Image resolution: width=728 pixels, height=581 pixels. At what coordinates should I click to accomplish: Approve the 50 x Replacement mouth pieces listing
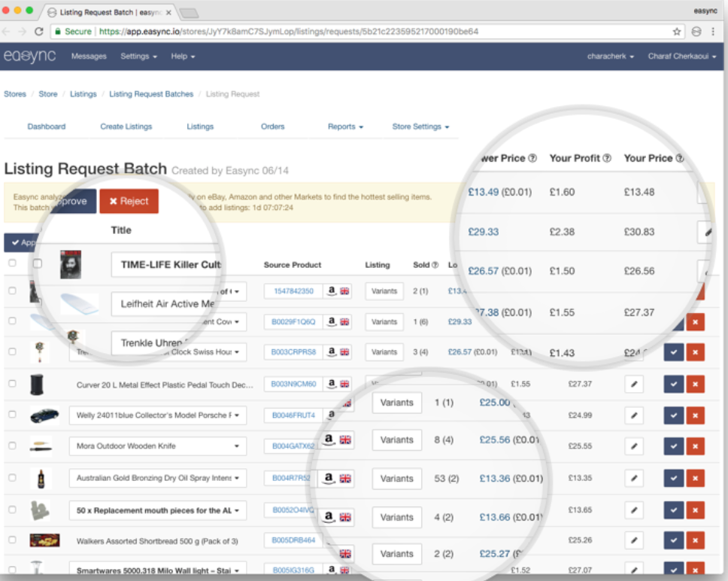[674, 510]
